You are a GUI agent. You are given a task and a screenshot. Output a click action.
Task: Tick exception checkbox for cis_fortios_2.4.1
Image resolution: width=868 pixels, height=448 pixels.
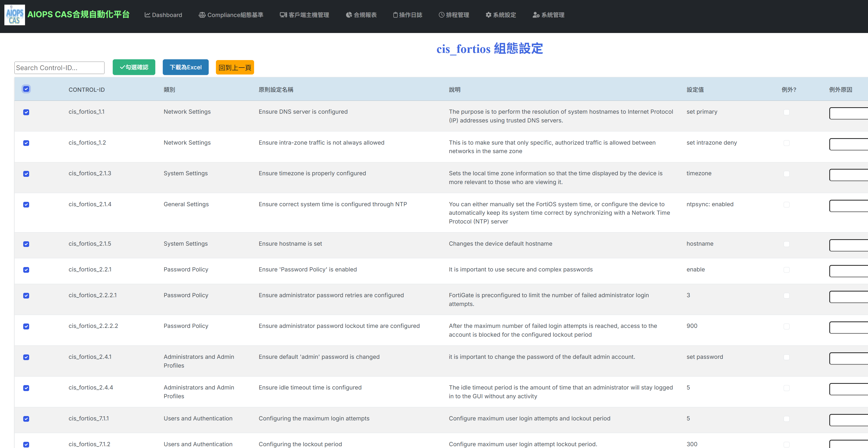tap(786, 357)
